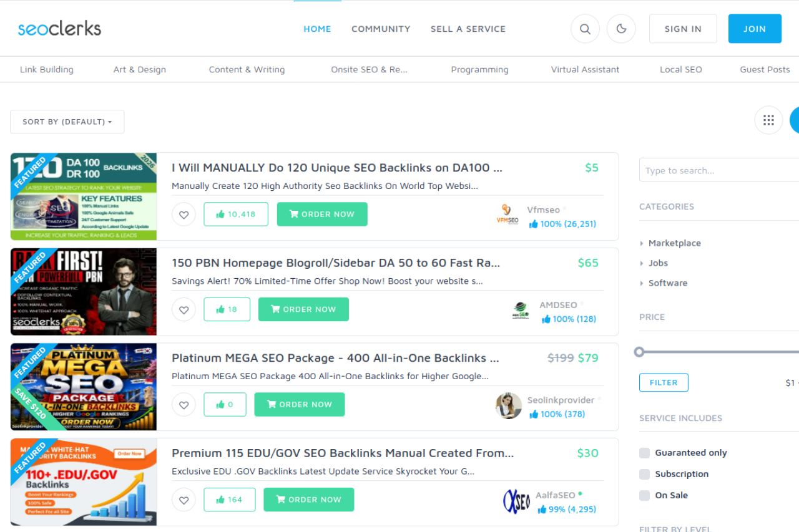Open the Art & Design category tab
This screenshot has width=799, height=532.
tap(140, 70)
